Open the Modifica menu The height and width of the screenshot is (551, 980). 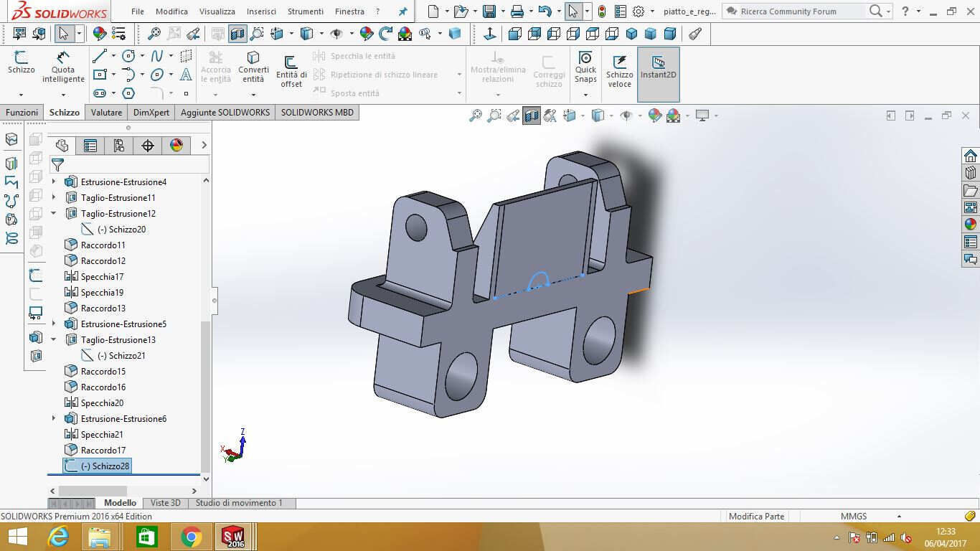[x=171, y=11]
